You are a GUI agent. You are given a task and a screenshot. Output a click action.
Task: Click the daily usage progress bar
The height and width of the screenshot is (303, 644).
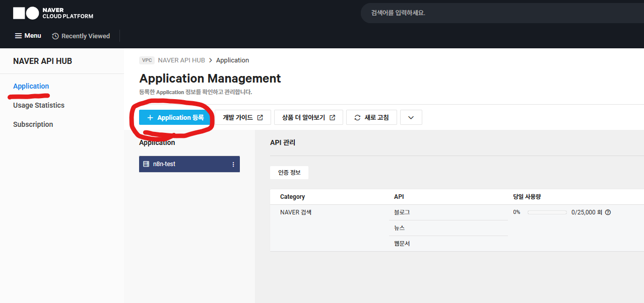point(547,212)
